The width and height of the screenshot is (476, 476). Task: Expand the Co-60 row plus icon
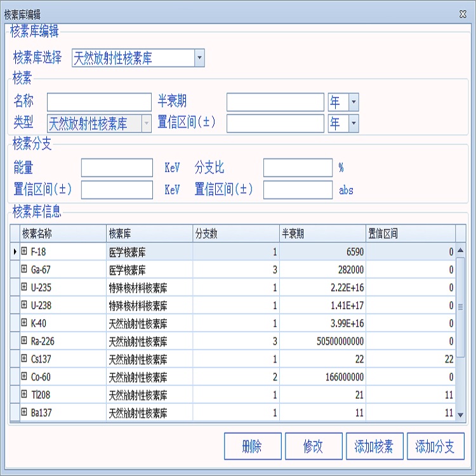24,376
